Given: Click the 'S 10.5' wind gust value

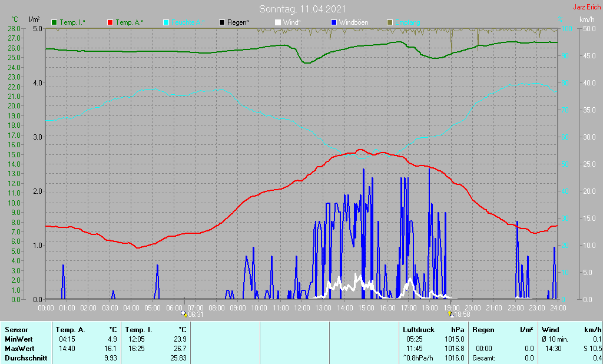Looking at the screenshot, I should pos(592,349).
